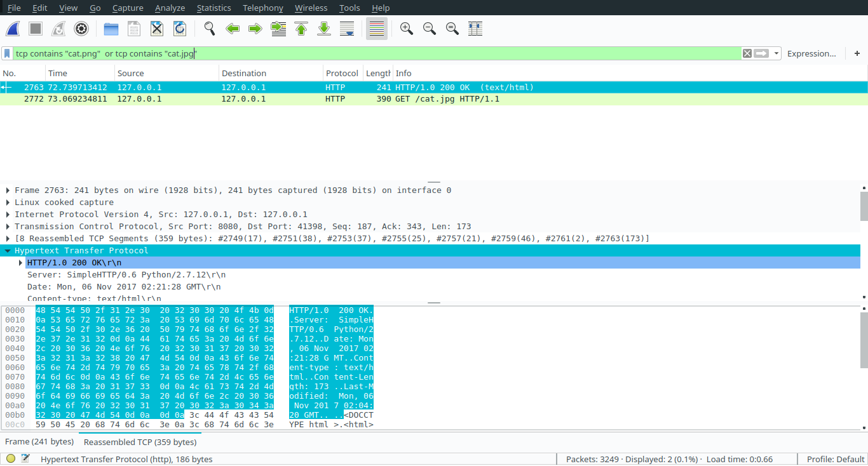Image resolution: width=868 pixels, height=466 pixels.
Task: Switch to Reassembled TCP (359 bytes) tab
Action: 140,442
